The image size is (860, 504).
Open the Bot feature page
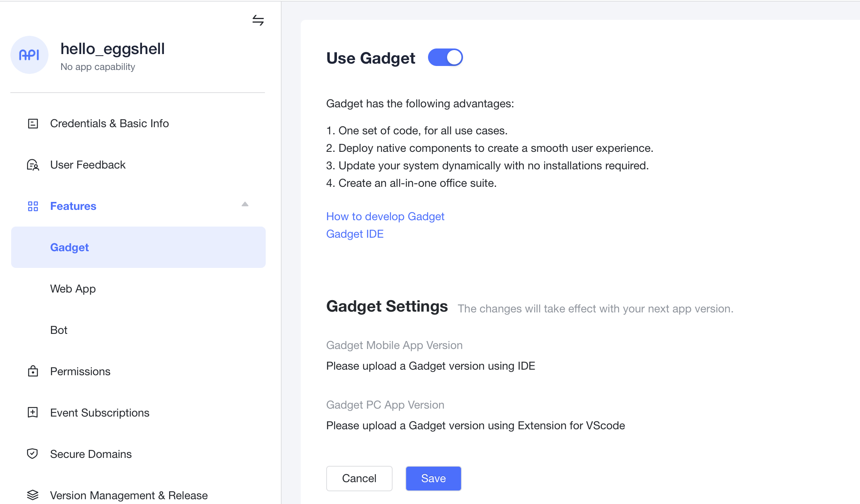coord(59,330)
